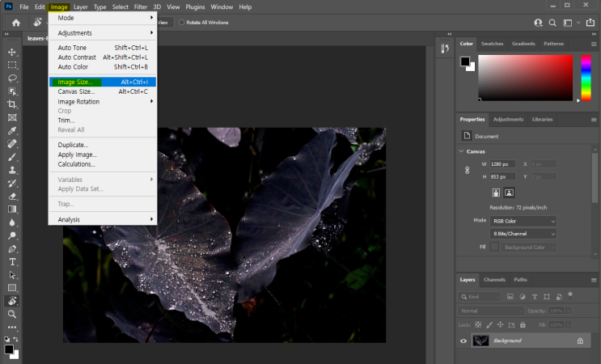This screenshot has height=364, width=601.
Task: Click the search magnifier icon top right
Action: click(x=552, y=23)
